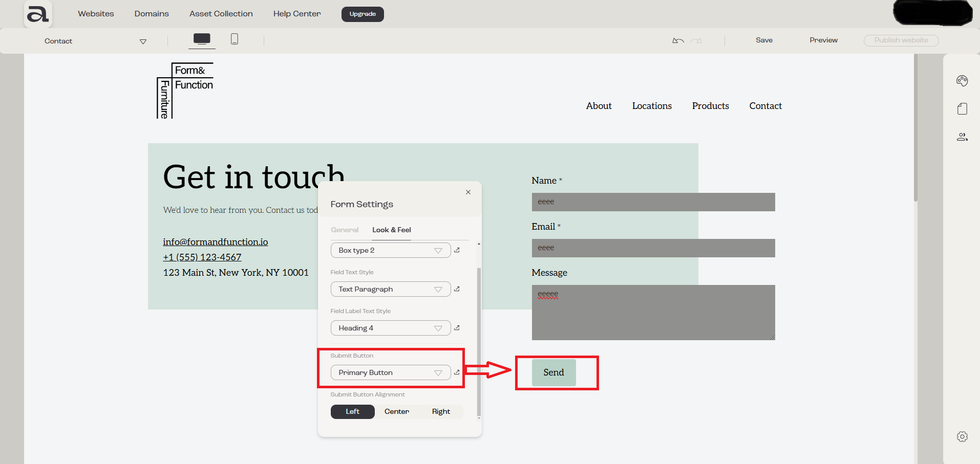Click into the Name input field
Screen dimensions: 980x464
(653, 202)
